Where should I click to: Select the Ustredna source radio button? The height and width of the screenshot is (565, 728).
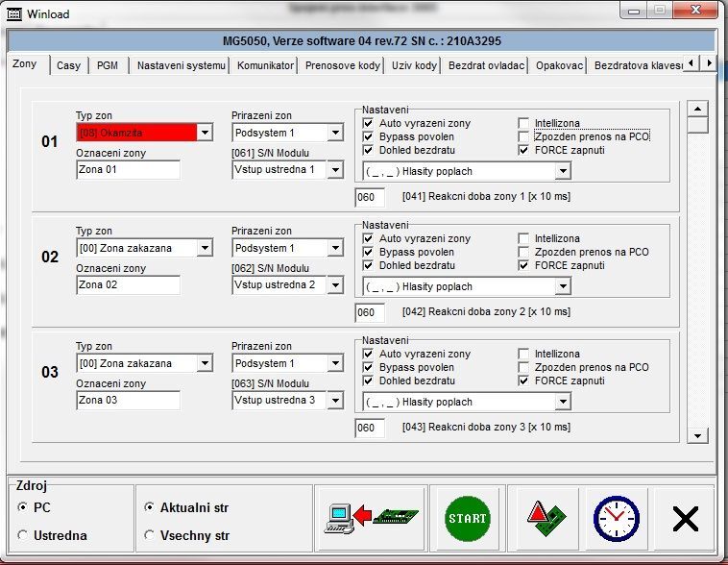tap(24, 535)
